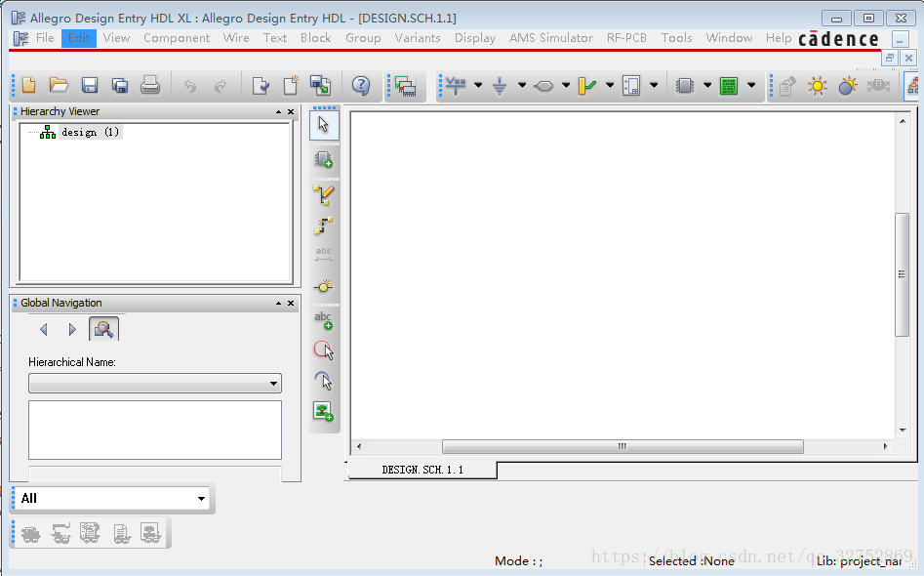924x576 pixels.
Task: Select design (1) in Hierarchy Viewer
Action: click(90, 132)
